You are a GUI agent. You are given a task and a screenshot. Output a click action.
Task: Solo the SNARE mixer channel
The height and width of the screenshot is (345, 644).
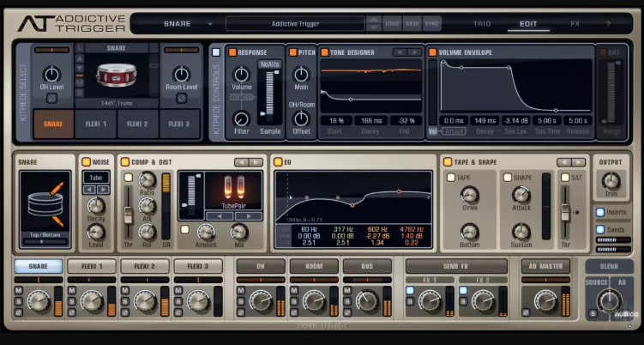click(19, 301)
